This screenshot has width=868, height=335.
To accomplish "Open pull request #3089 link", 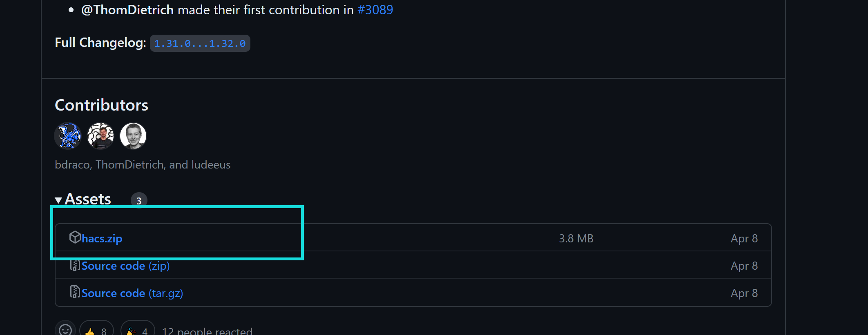I will (375, 10).
